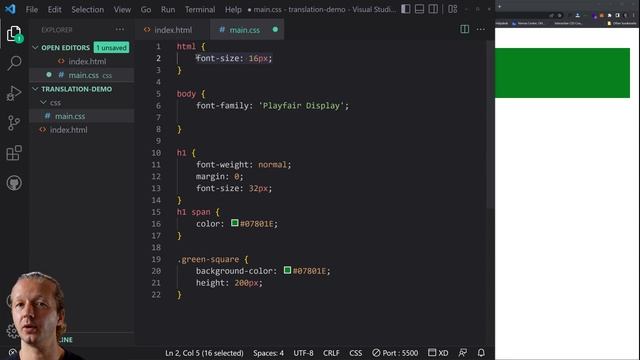Image resolution: width=640 pixels, height=360 pixels.
Task: Click line number 10 in gutter
Action: (156, 153)
